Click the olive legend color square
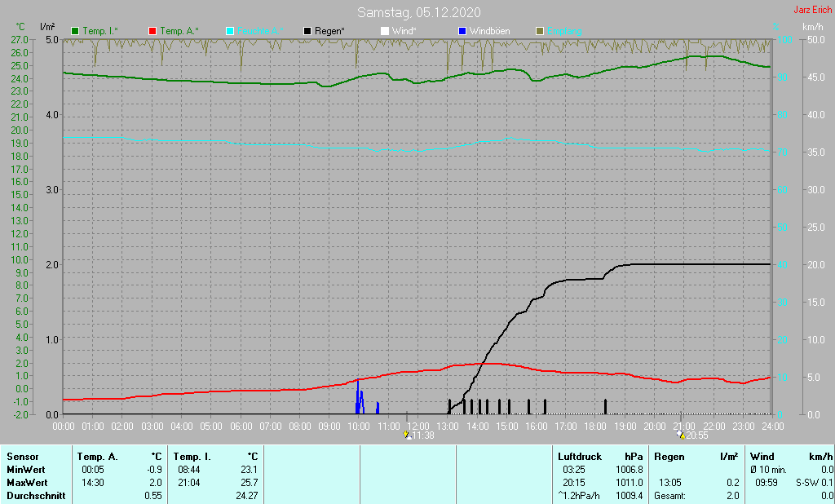The width and height of the screenshot is (835, 504). pos(540,31)
